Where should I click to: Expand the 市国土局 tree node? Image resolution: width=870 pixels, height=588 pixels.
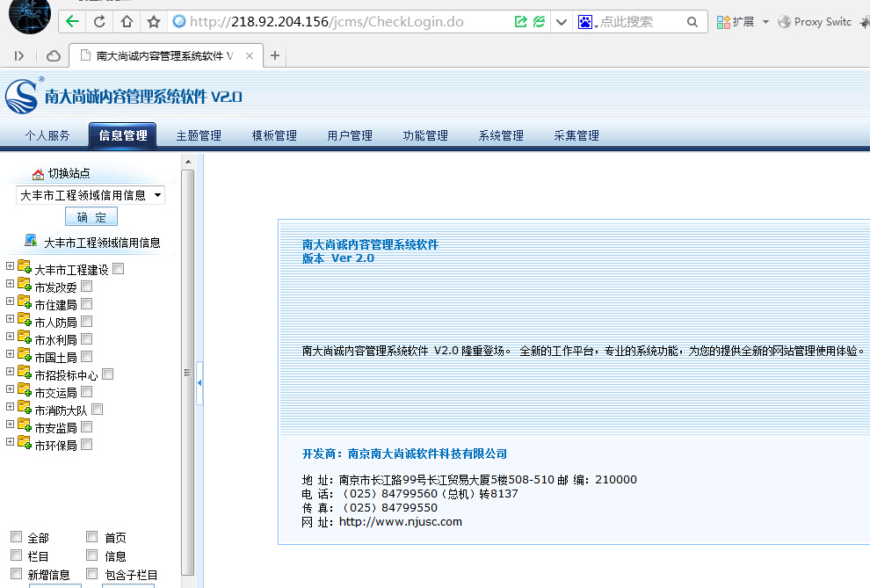pyautogui.click(x=10, y=354)
